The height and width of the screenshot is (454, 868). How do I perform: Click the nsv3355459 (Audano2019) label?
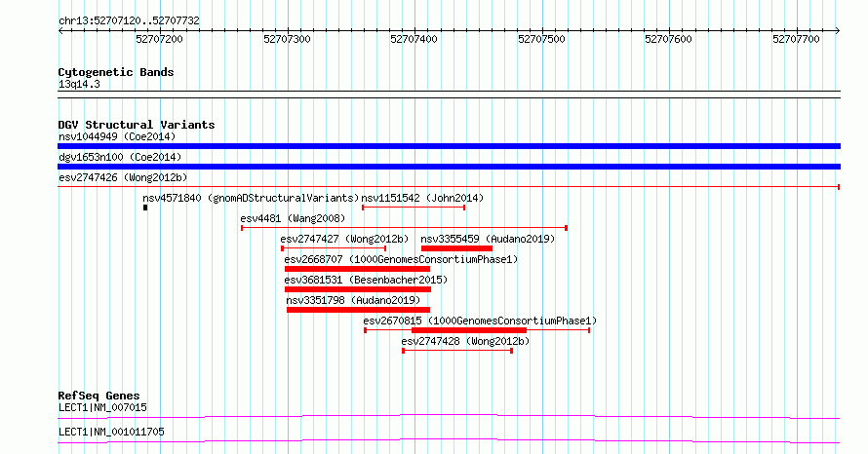(488, 239)
